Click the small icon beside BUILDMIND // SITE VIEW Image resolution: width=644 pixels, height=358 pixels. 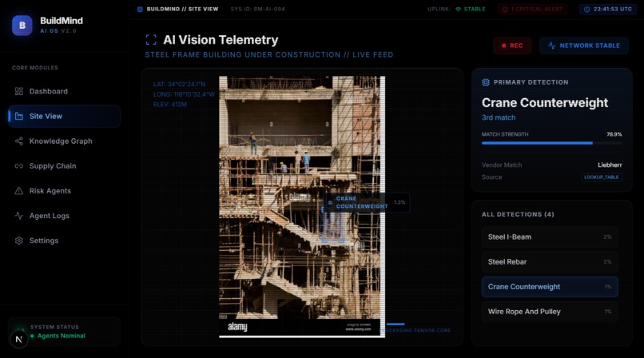pyautogui.click(x=140, y=9)
